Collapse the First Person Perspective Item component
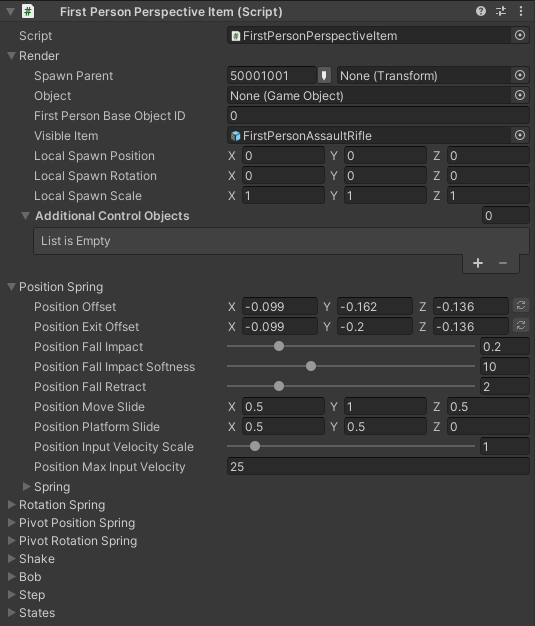 point(11,12)
